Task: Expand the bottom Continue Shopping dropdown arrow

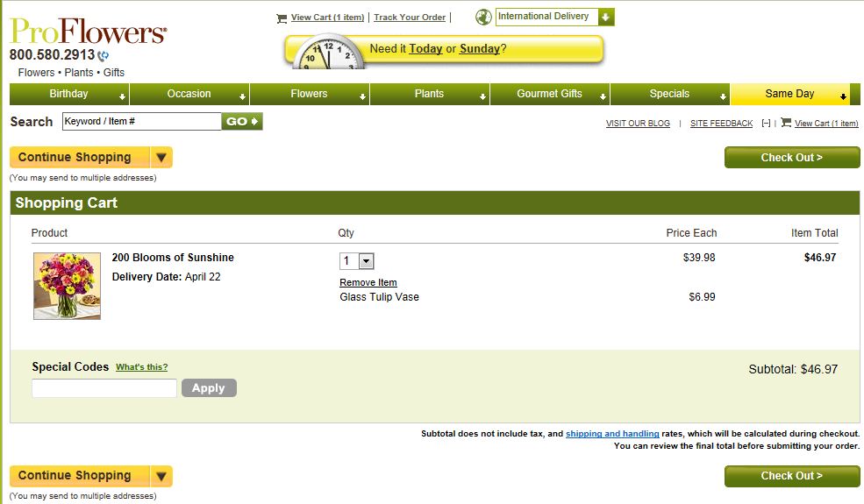Action: (161, 476)
